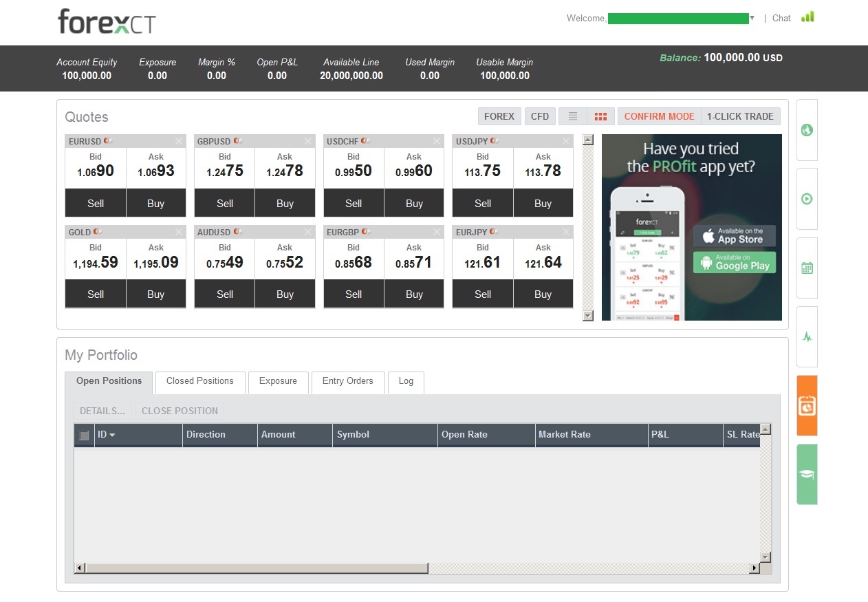
Task: Click Buy on the EURUSD quote
Action: tap(155, 202)
